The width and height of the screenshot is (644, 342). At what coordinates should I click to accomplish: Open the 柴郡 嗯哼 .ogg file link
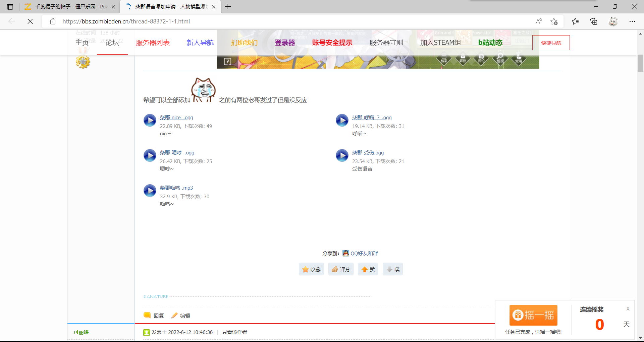(177, 153)
